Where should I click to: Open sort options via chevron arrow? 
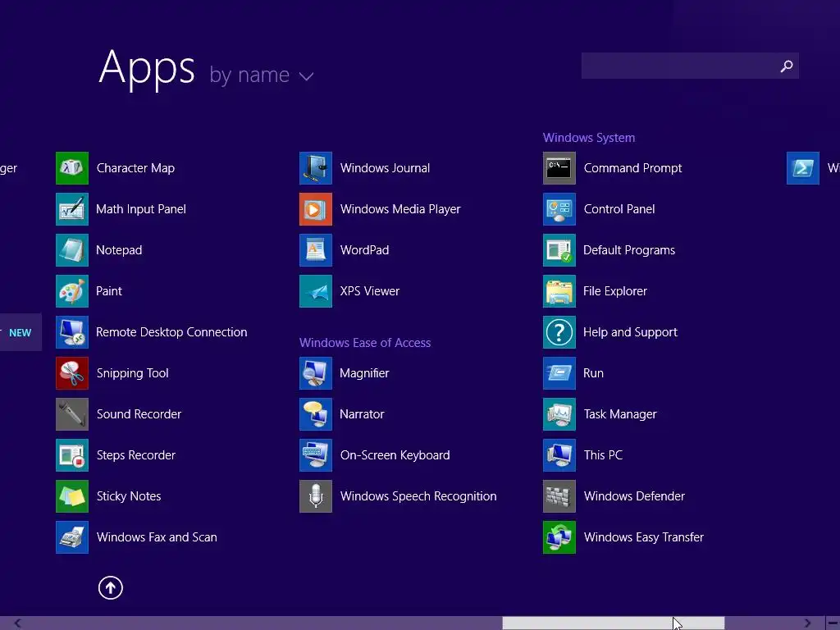coord(307,76)
